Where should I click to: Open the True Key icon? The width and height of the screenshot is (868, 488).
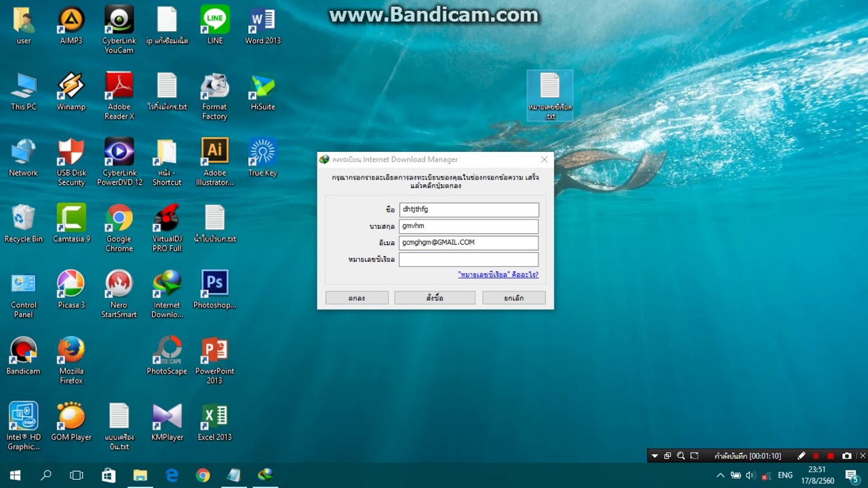coord(262,158)
